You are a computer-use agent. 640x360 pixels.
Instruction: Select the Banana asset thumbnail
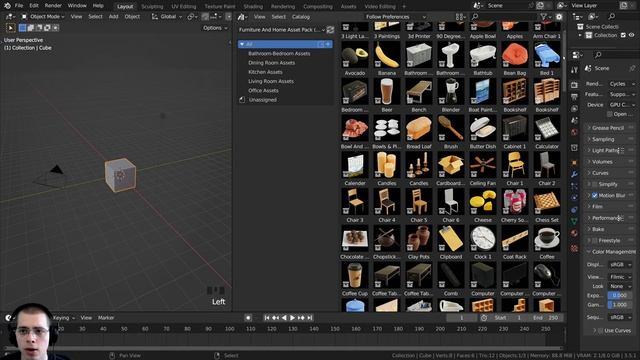click(387, 55)
